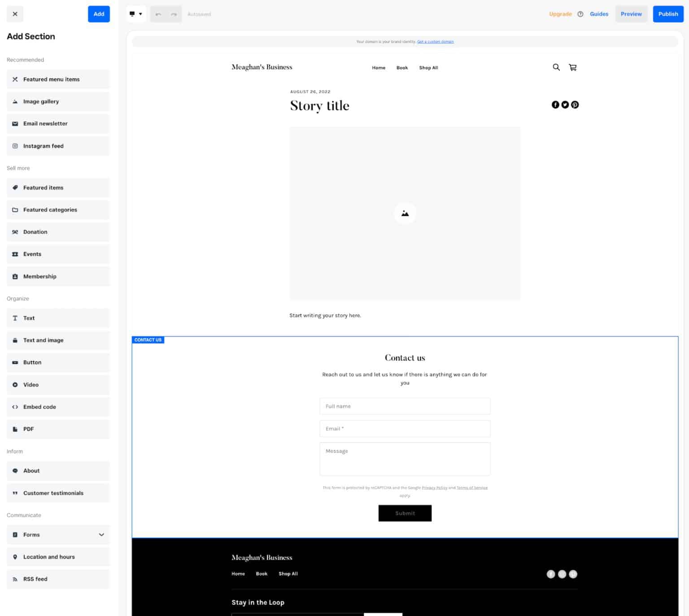
Task: Click the undo arrow in the toolbar
Action: point(158,14)
